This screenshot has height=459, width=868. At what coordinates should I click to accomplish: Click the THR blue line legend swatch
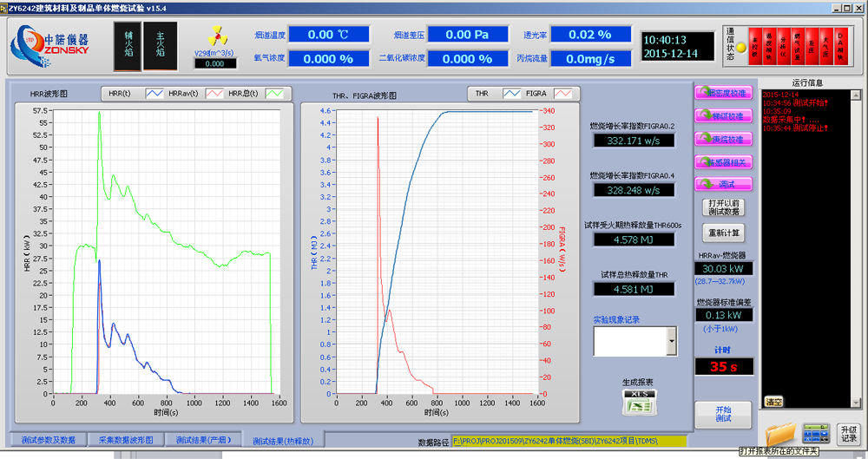pos(511,94)
